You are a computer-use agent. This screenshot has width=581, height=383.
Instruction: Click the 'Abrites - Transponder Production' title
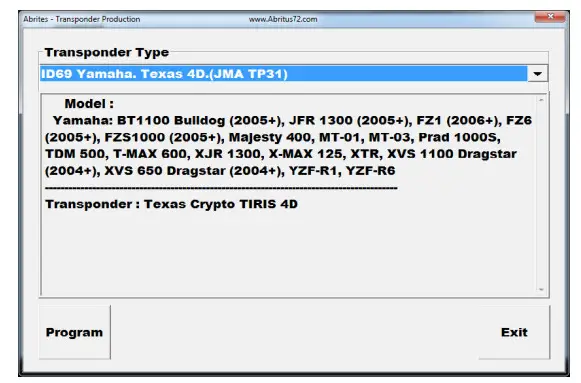click(82, 19)
